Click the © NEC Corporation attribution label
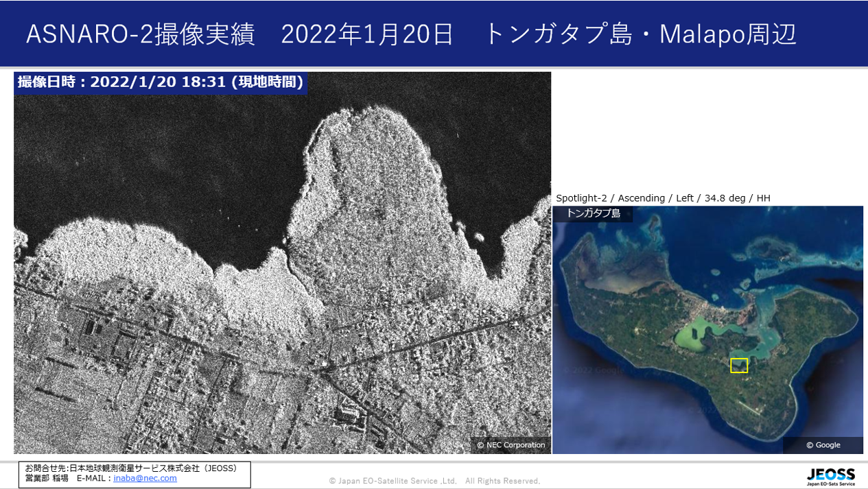This screenshot has width=868, height=489. (x=511, y=445)
